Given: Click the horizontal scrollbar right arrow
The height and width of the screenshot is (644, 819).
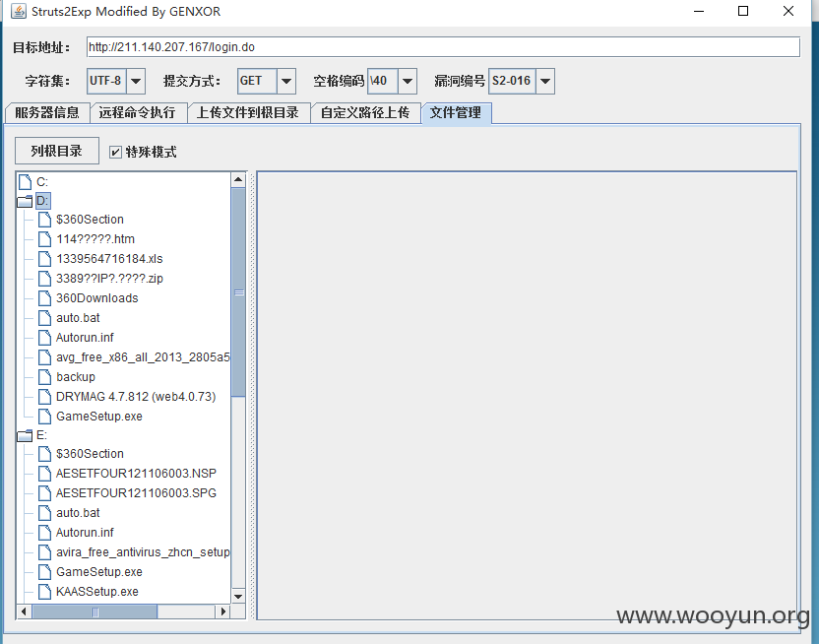Looking at the screenshot, I should point(223,612).
